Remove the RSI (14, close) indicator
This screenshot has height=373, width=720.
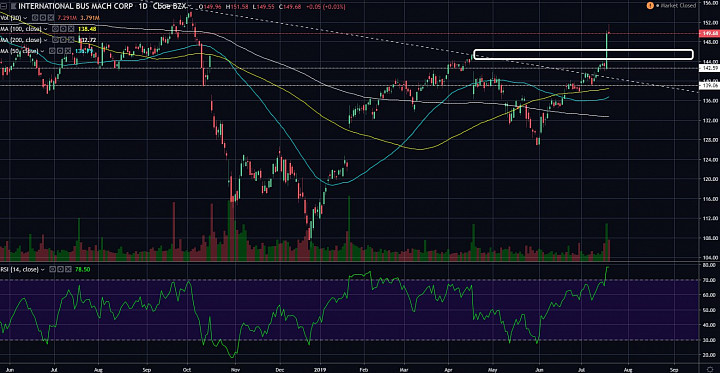[68, 269]
